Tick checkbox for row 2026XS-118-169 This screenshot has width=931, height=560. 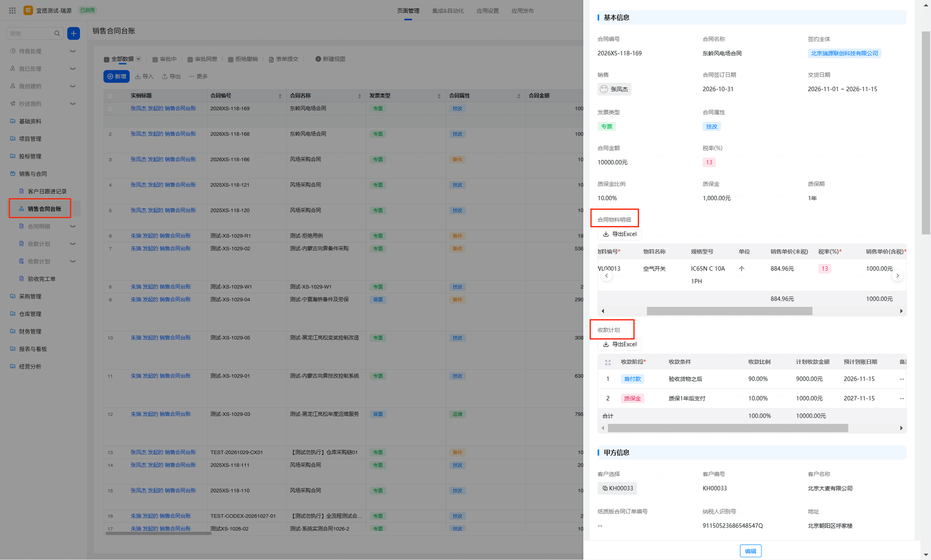[110, 109]
